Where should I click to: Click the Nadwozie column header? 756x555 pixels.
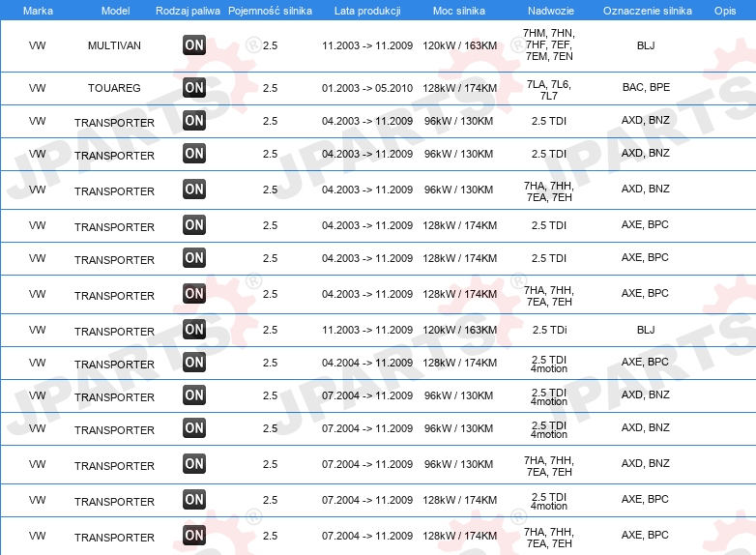tap(551, 11)
